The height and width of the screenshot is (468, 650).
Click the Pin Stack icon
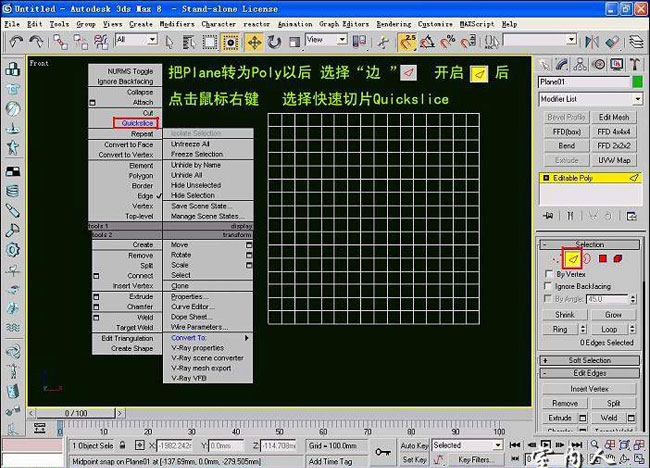pyautogui.click(x=549, y=216)
